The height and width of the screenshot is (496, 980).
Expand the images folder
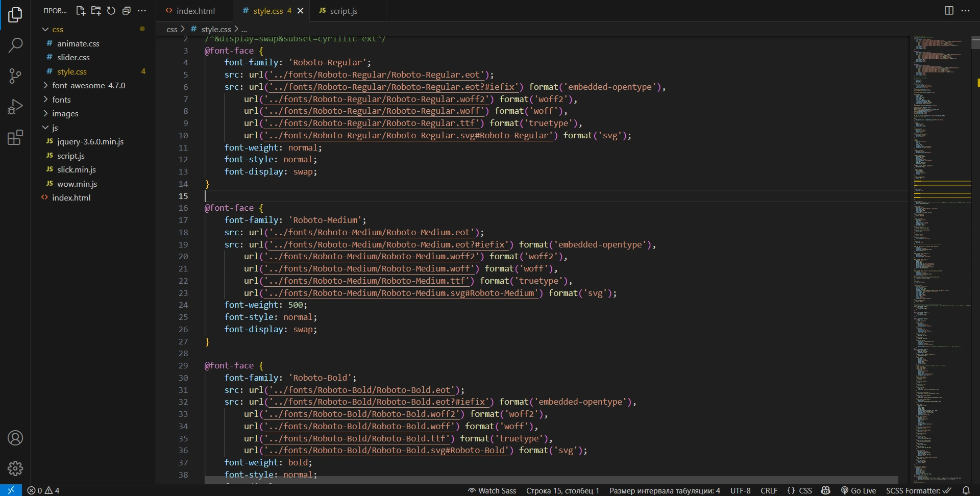(x=65, y=114)
